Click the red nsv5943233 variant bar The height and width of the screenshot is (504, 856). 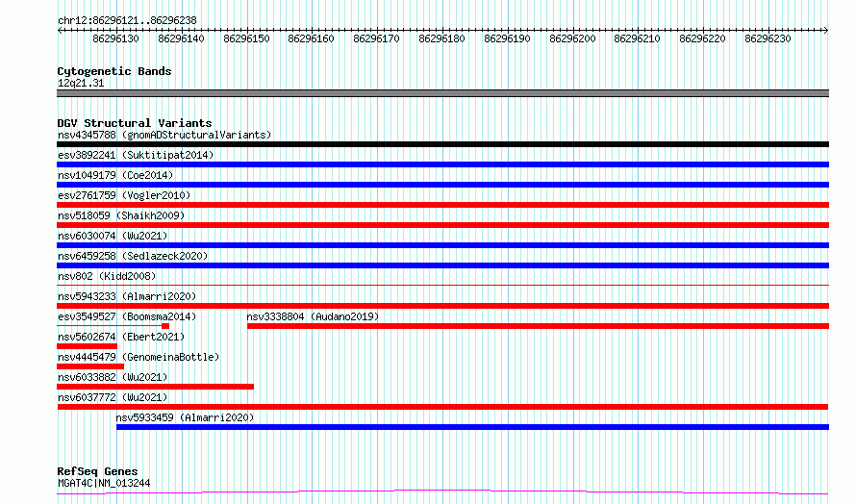442,306
